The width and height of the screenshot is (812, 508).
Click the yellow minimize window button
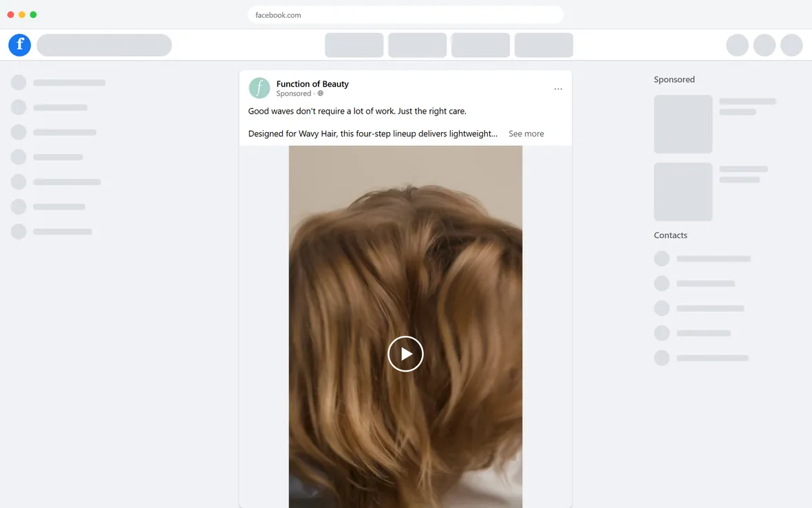(22, 14)
